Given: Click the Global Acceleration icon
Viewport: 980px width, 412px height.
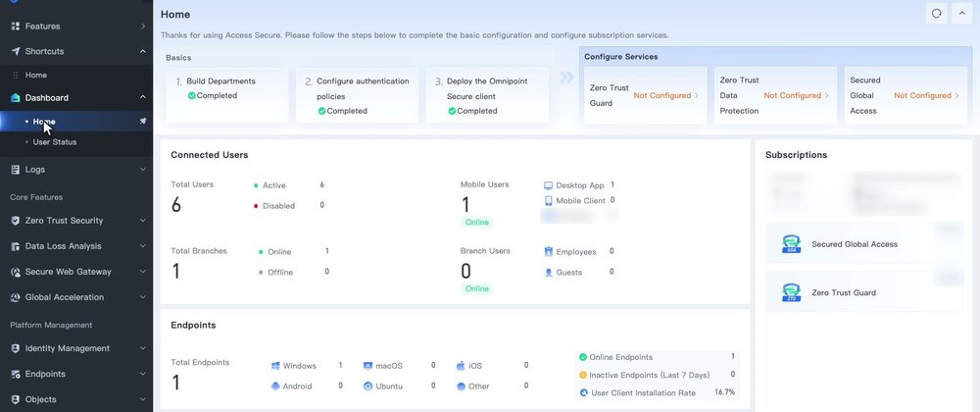Looking at the screenshot, I should [16, 297].
